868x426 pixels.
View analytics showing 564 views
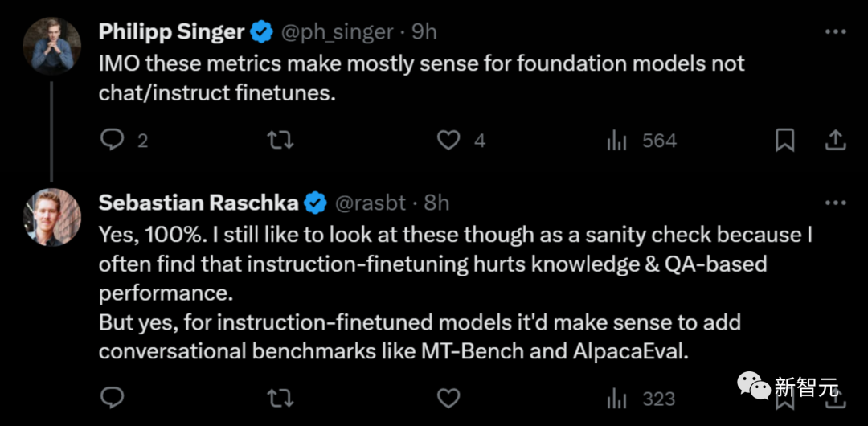pyautogui.click(x=616, y=141)
